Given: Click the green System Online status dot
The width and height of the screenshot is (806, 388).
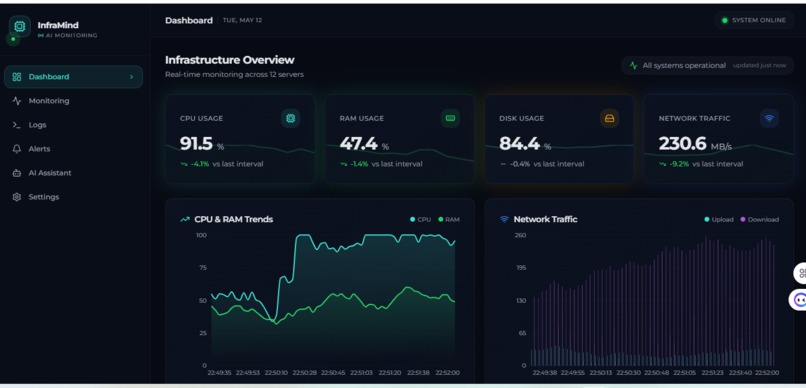Looking at the screenshot, I should click(725, 21).
